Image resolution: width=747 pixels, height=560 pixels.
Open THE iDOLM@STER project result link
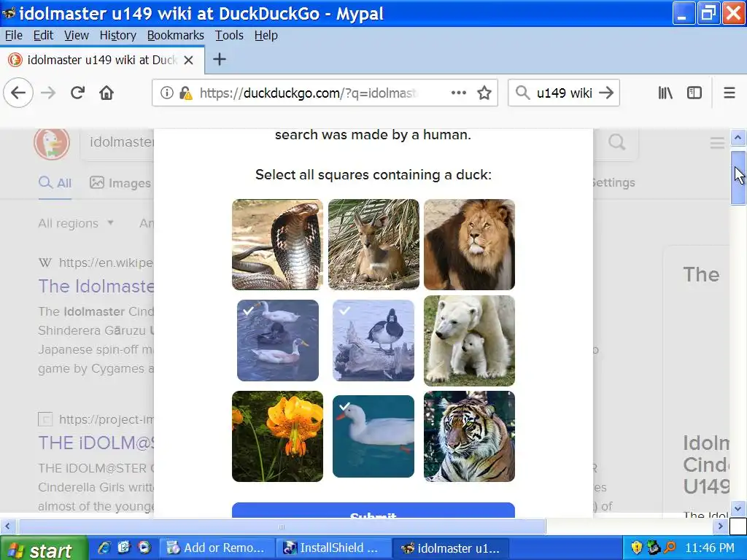(x=96, y=443)
